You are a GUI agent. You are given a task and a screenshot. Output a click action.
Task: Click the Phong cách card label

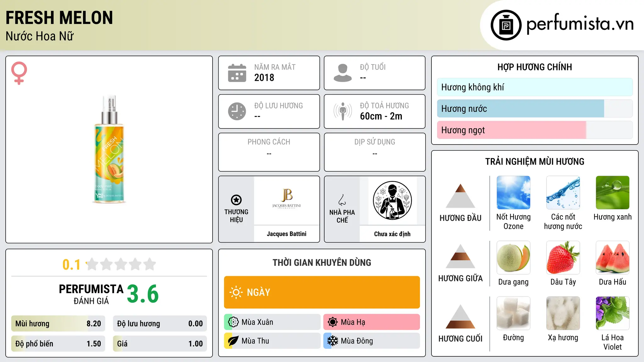[269, 142]
